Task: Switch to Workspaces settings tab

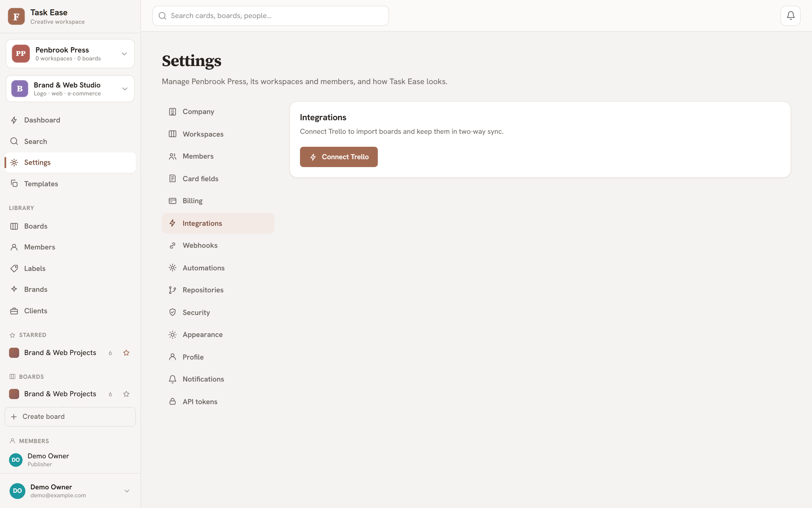Action: point(218,134)
